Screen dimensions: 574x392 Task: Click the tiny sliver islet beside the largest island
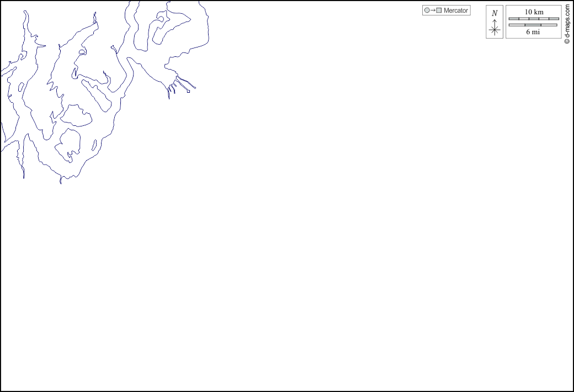pyautogui.click(x=94, y=146)
